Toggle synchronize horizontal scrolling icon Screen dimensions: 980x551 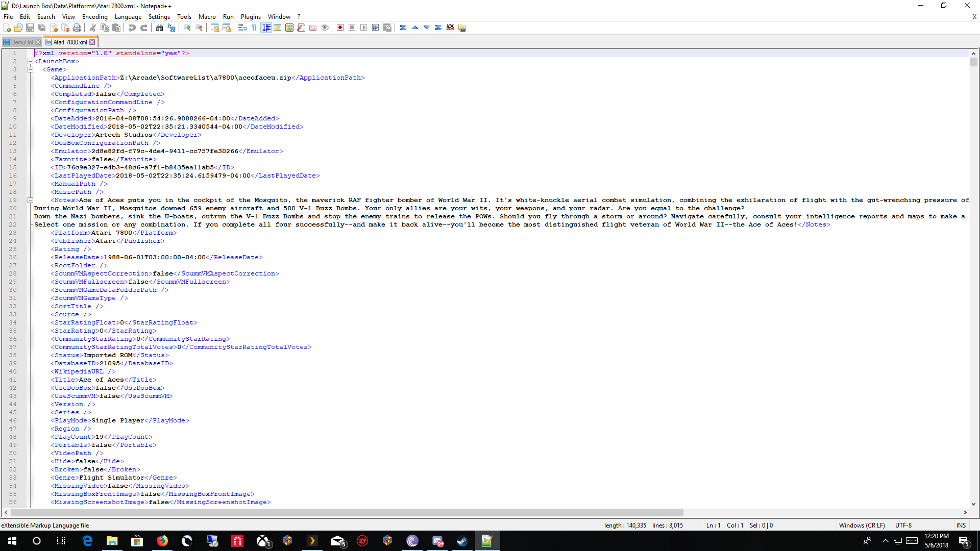227,28
